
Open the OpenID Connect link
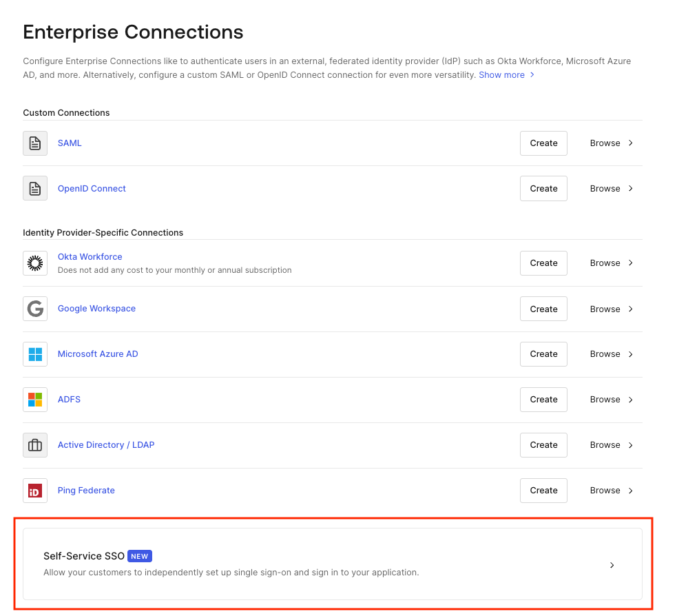coord(92,188)
